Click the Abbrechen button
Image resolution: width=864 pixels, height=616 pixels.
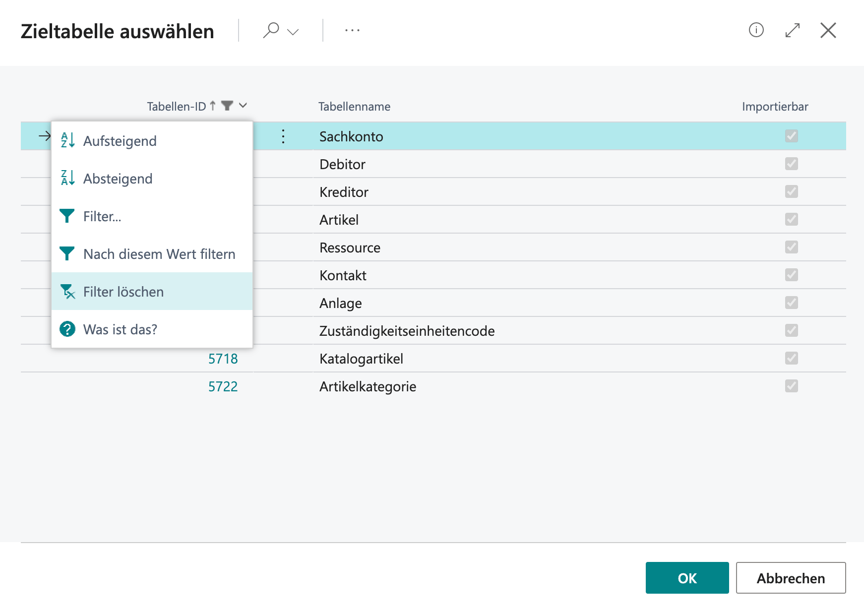click(x=791, y=578)
